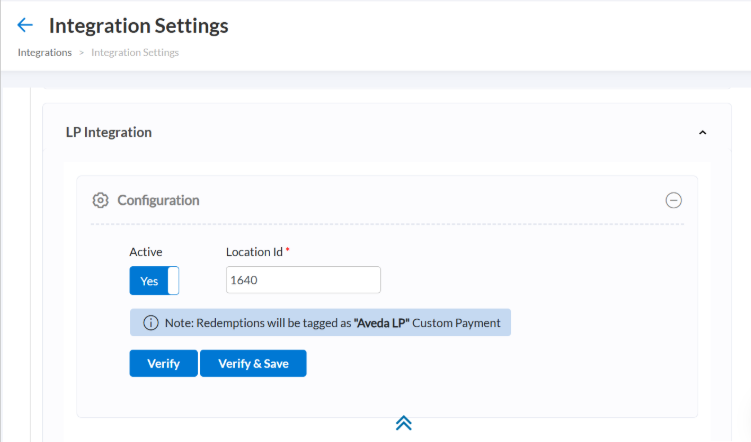Click the back arrow icon
Screen dimensions: 751x442
coord(25,25)
